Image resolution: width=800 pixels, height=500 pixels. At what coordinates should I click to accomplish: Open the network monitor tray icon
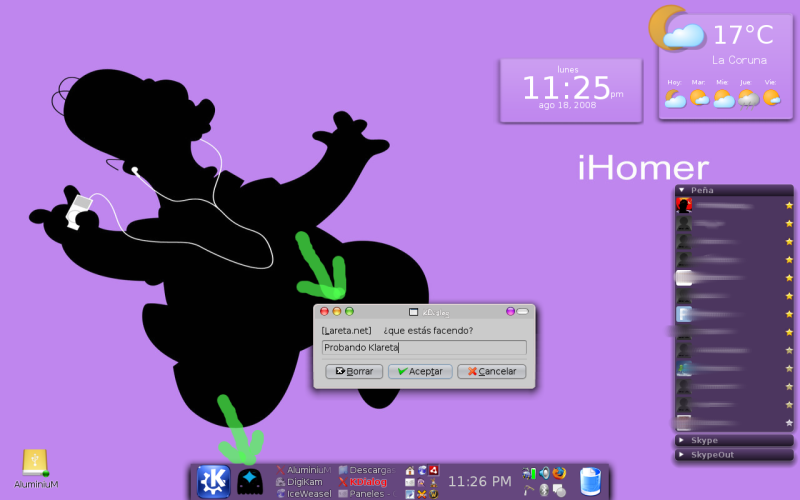(x=529, y=473)
